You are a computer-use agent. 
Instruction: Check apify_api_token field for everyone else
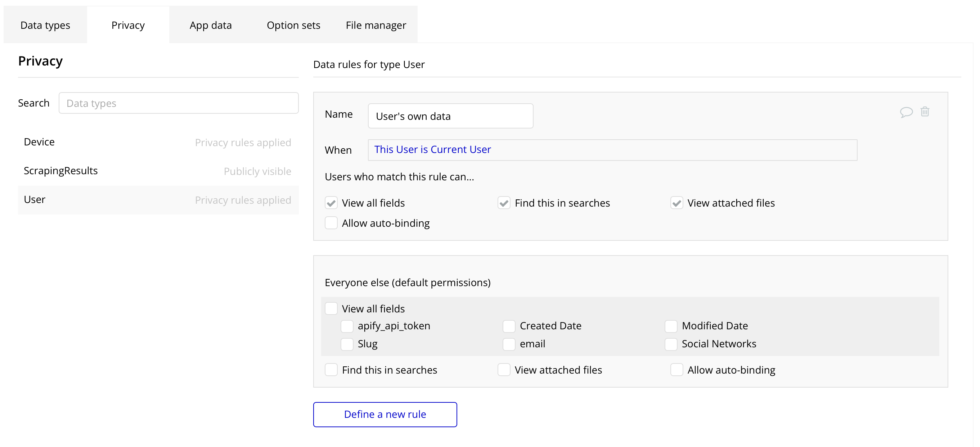point(347,326)
